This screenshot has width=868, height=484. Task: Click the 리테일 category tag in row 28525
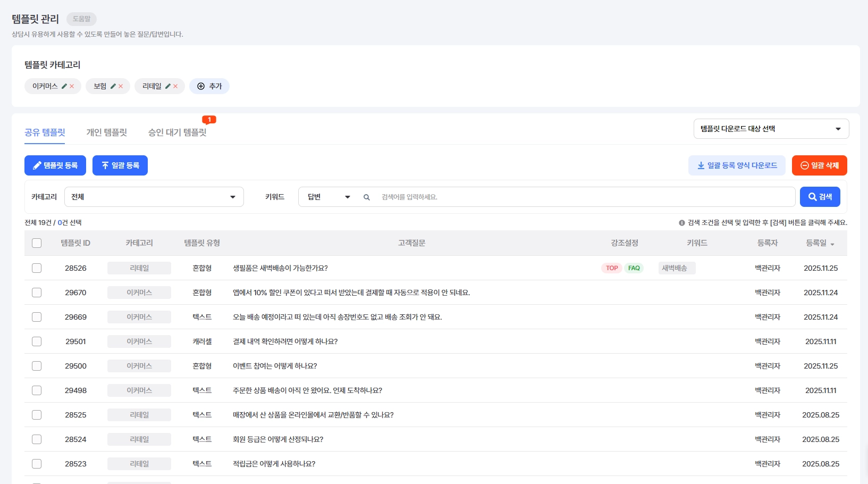coord(139,415)
